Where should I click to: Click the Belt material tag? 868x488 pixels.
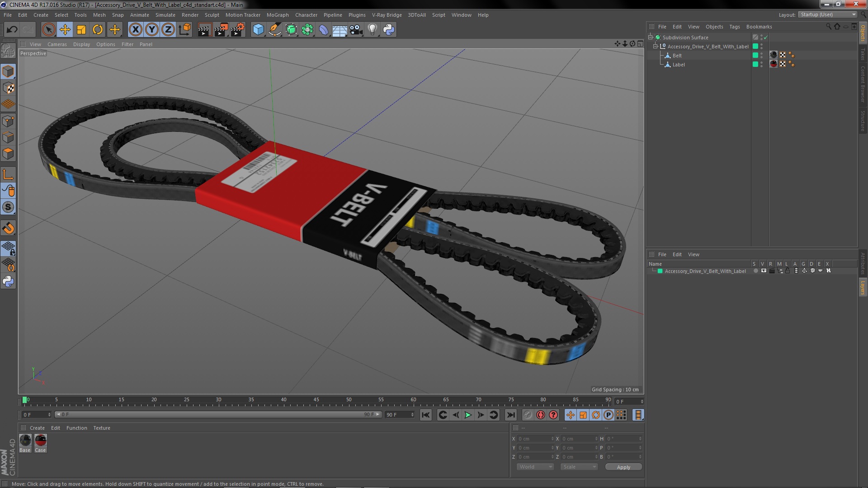[774, 55]
